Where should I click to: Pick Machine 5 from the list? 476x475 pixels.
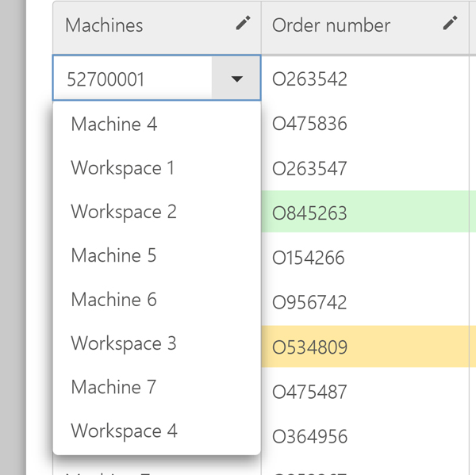click(156, 255)
